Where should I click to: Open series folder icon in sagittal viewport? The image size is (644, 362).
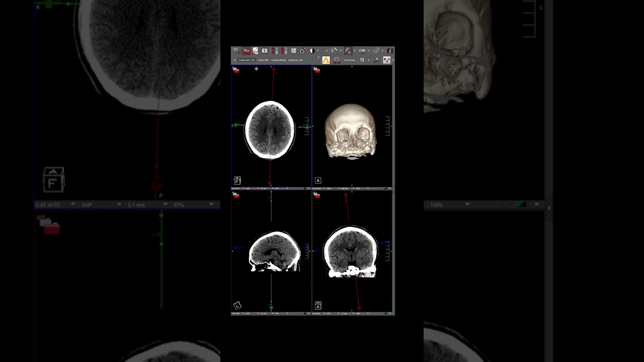pos(236,195)
